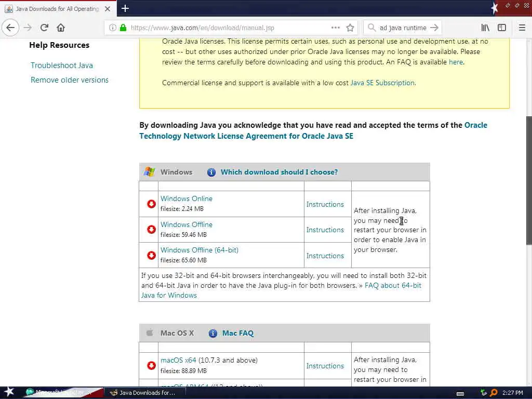Click the forward navigation arrow

click(28, 28)
